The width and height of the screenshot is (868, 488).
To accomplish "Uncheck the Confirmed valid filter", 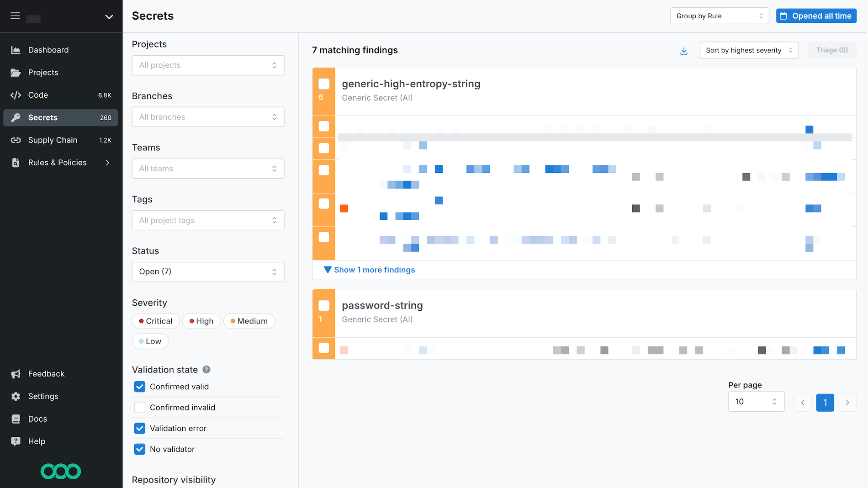I will point(139,387).
